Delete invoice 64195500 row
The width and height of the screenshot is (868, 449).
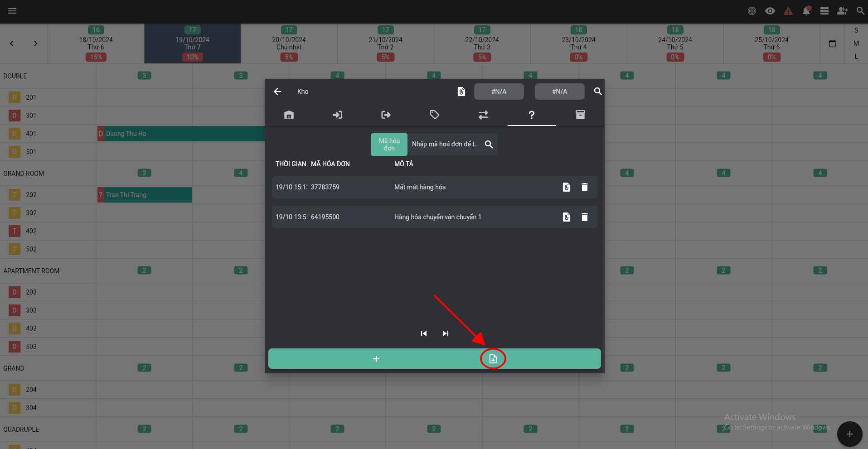(x=585, y=217)
